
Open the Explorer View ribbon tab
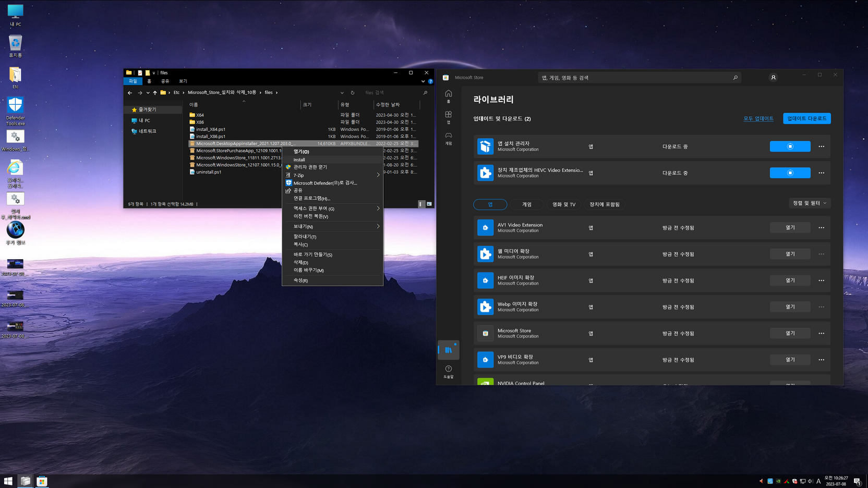pos(183,81)
